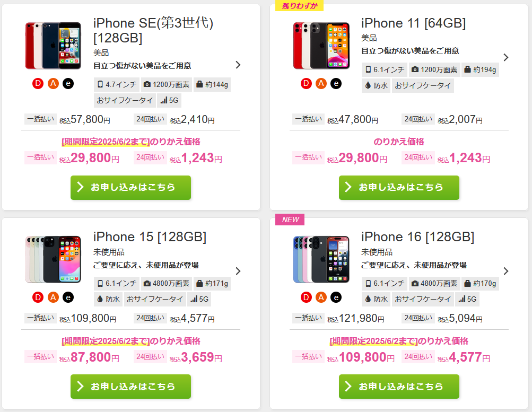Click the 5G signal badge for iPhone 15

pos(199,299)
